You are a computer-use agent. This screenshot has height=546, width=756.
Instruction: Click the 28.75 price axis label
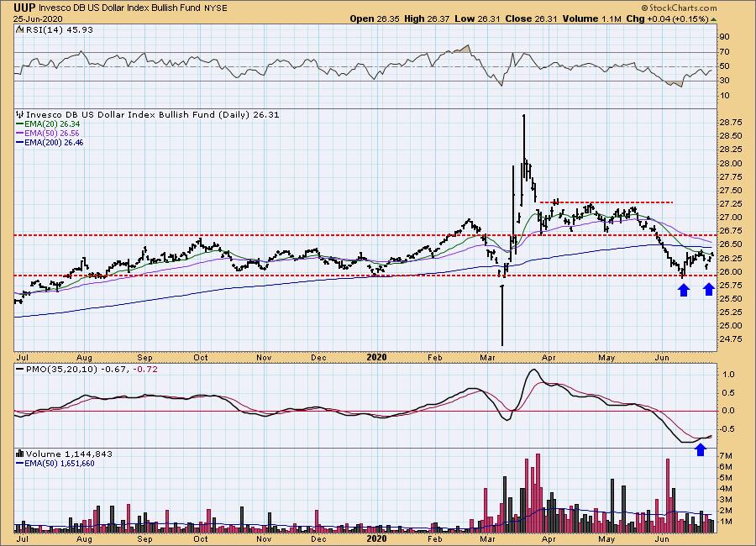(731, 123)
